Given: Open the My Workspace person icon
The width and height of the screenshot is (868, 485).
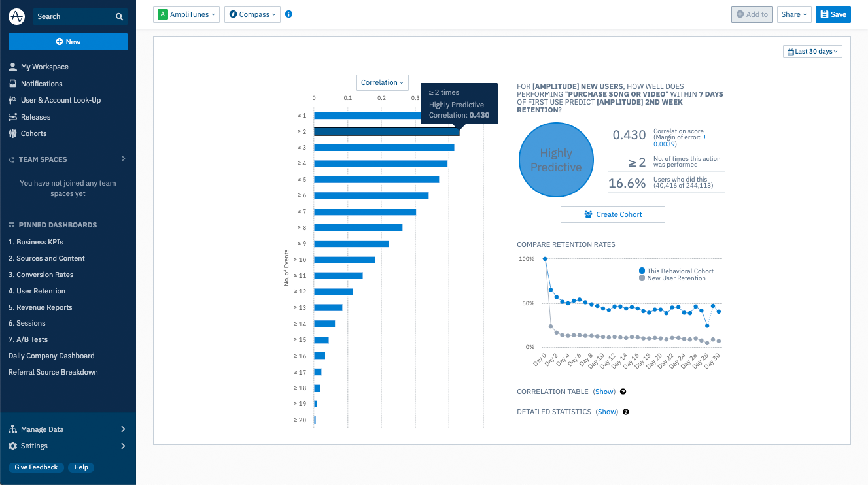Looking at the screenshot, I should tap(12, 67).
